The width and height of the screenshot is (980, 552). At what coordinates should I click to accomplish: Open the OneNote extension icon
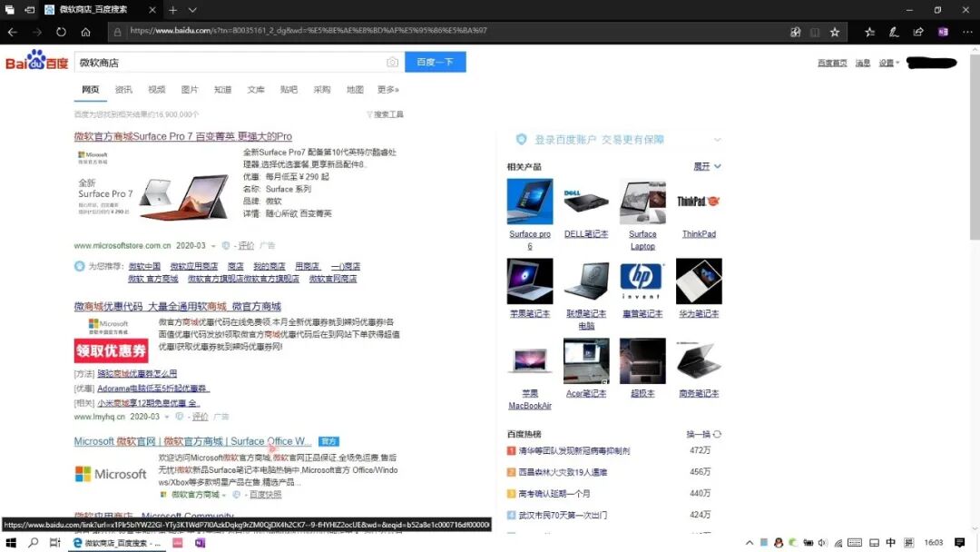pos(943,32)
